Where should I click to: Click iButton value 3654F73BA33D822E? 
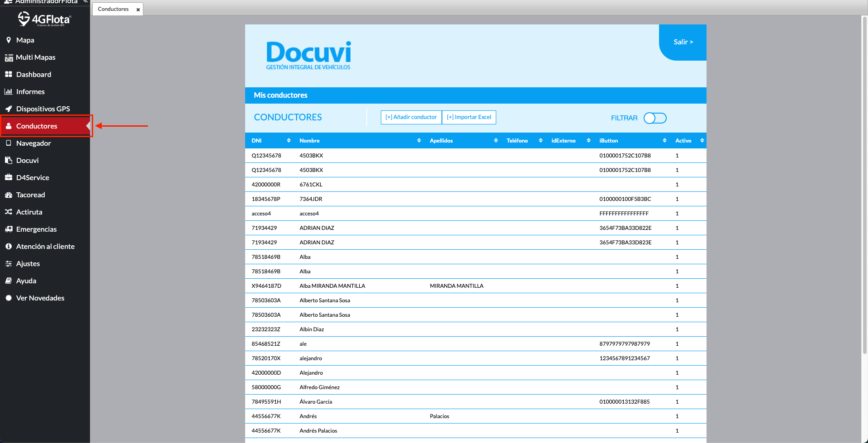(x=626, y=228)
